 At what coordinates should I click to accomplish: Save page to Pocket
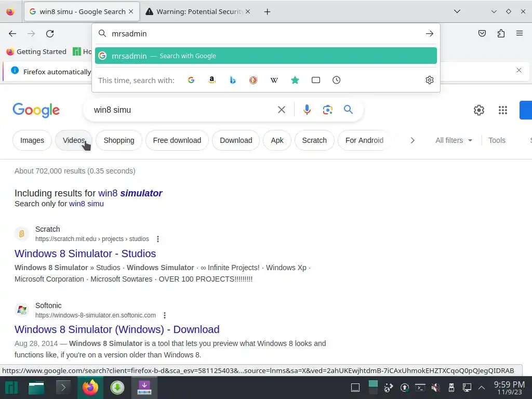coord(482,33)
